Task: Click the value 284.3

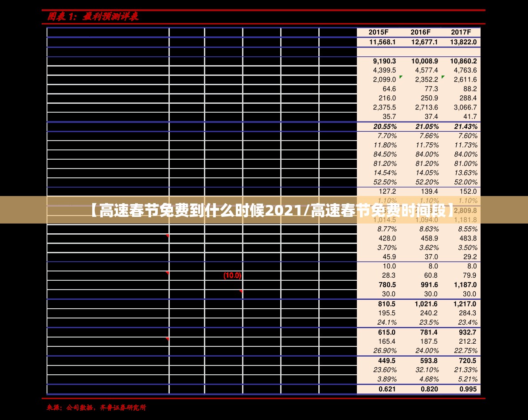Action: coord(467,313)
